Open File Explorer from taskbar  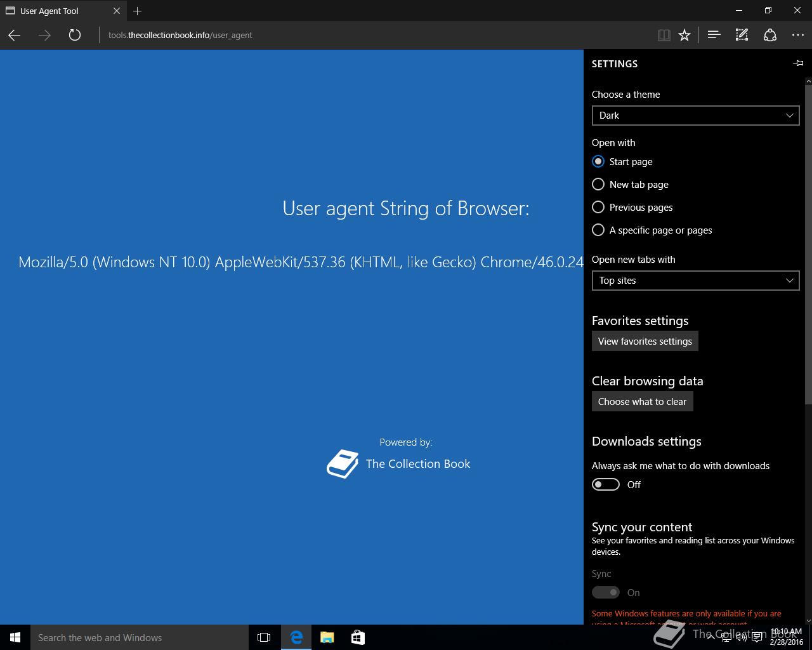(327, 637)
